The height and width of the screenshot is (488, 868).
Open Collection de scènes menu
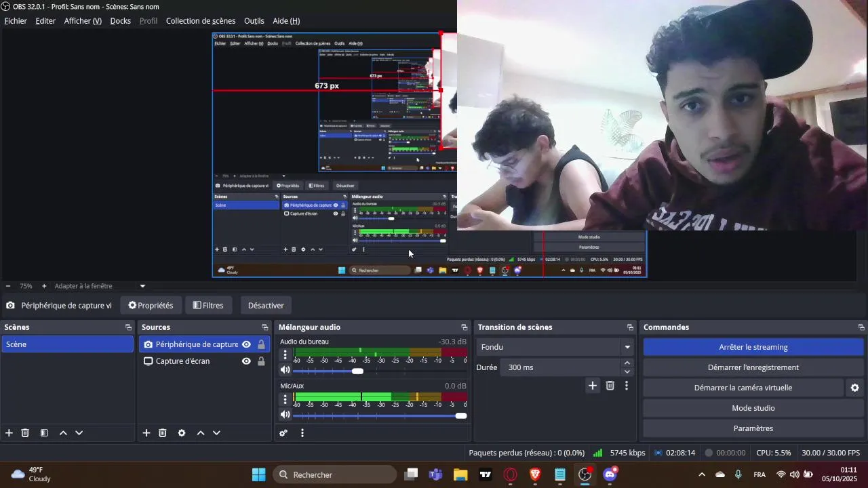[201, 21]
